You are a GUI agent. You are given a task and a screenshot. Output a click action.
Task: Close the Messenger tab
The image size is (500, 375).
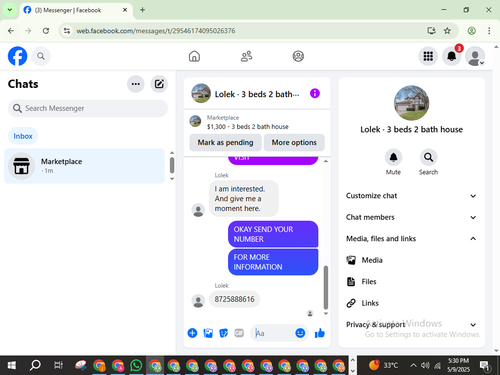pos(125,10)
